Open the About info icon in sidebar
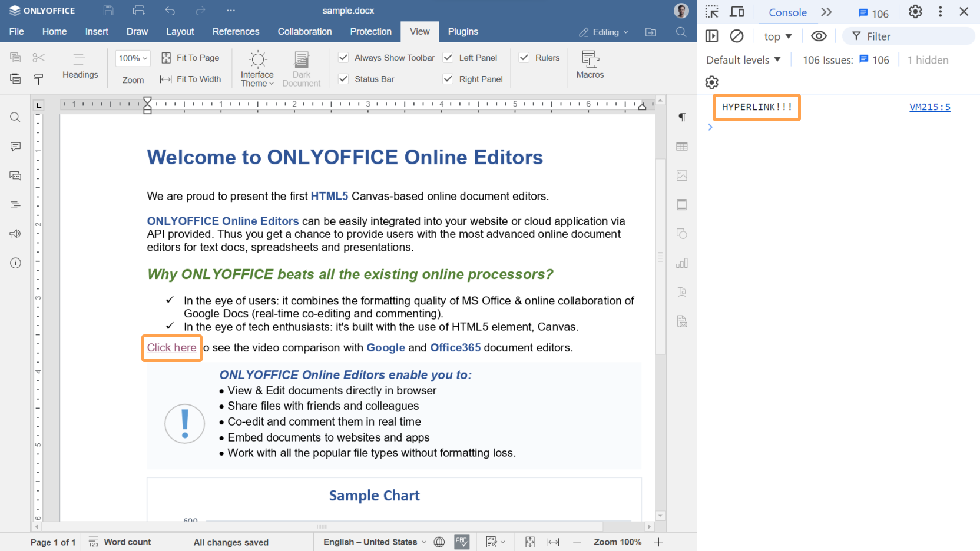 (16, 263)
